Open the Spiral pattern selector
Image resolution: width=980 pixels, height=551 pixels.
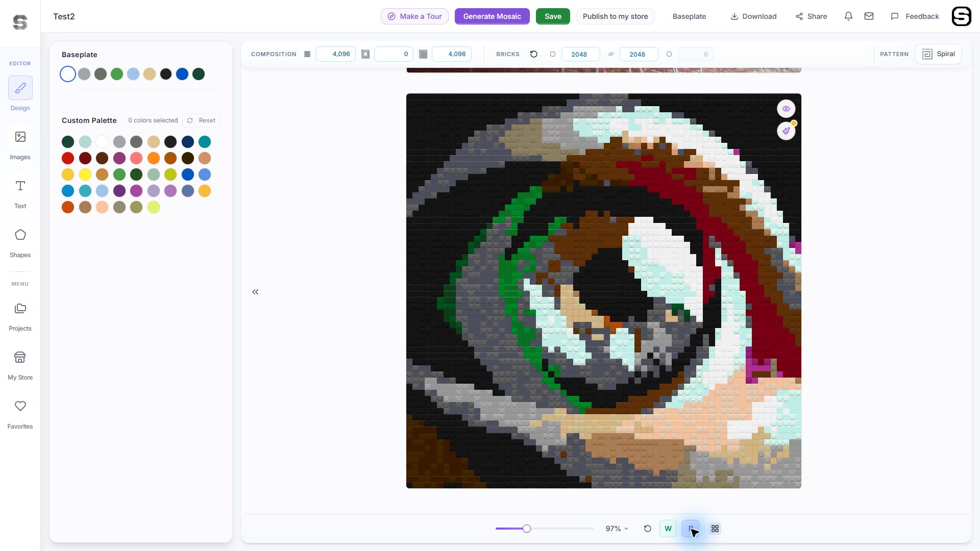(938, 54)
